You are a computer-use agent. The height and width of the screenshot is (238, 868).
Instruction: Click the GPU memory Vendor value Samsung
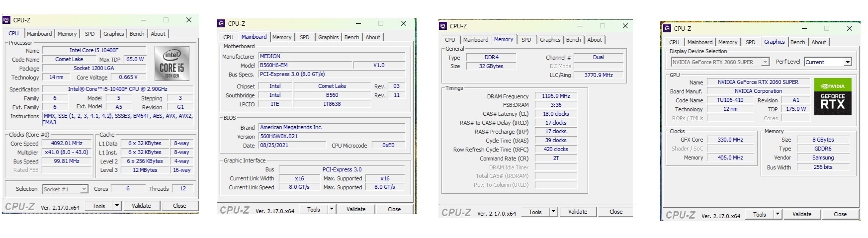pos(823,158)
